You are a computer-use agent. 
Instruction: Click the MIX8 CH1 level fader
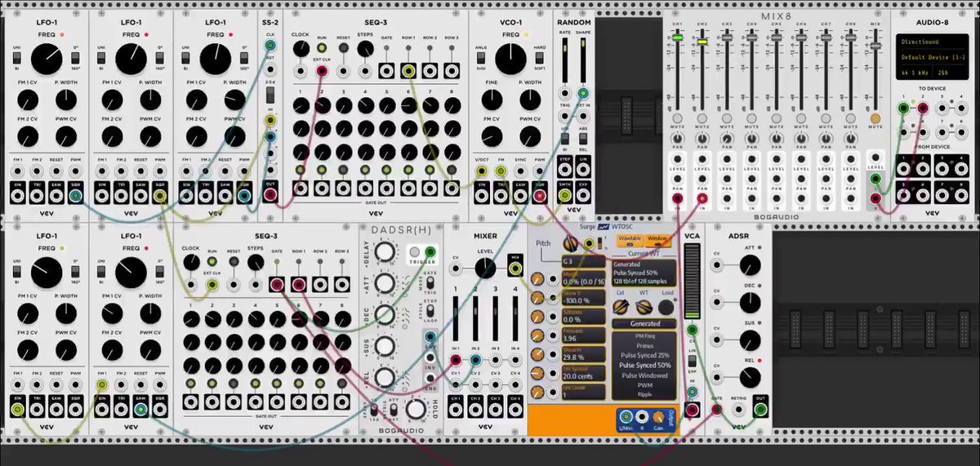click(678, 38)
